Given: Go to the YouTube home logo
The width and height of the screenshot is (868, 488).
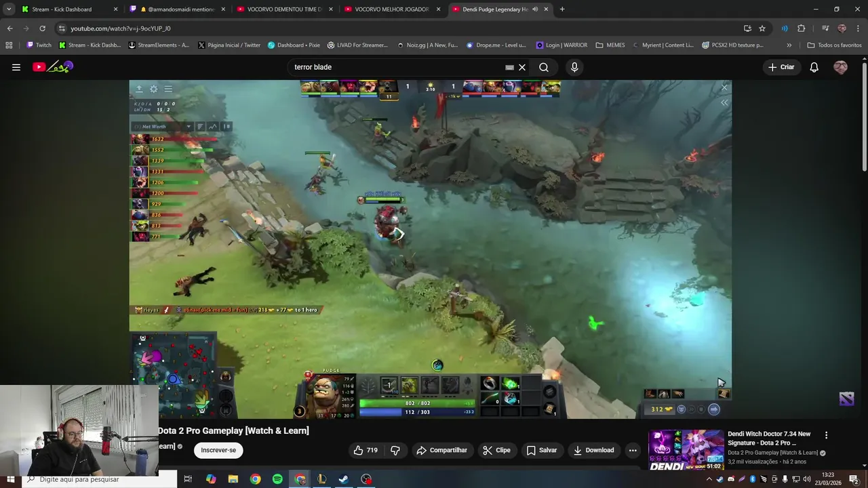Looking at the screenshot, I should pos(53,67).
